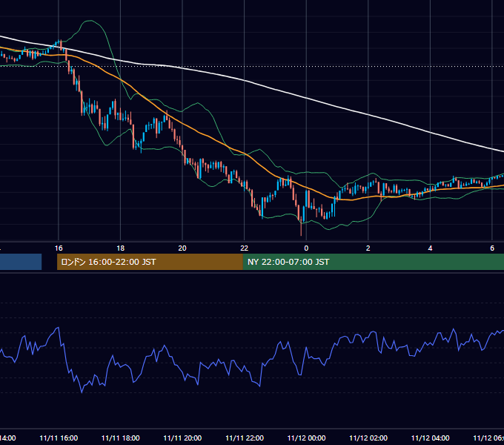Click the 0 hour label on upper axis
Image resolution: width=504 pixels, height=445 pixels.
click(x=306, y=248)
